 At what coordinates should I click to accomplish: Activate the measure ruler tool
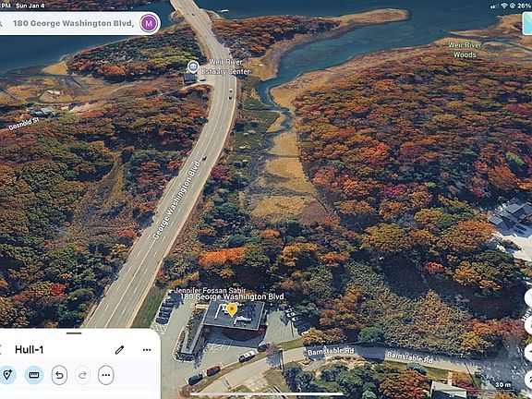click(x=34, y=375)
